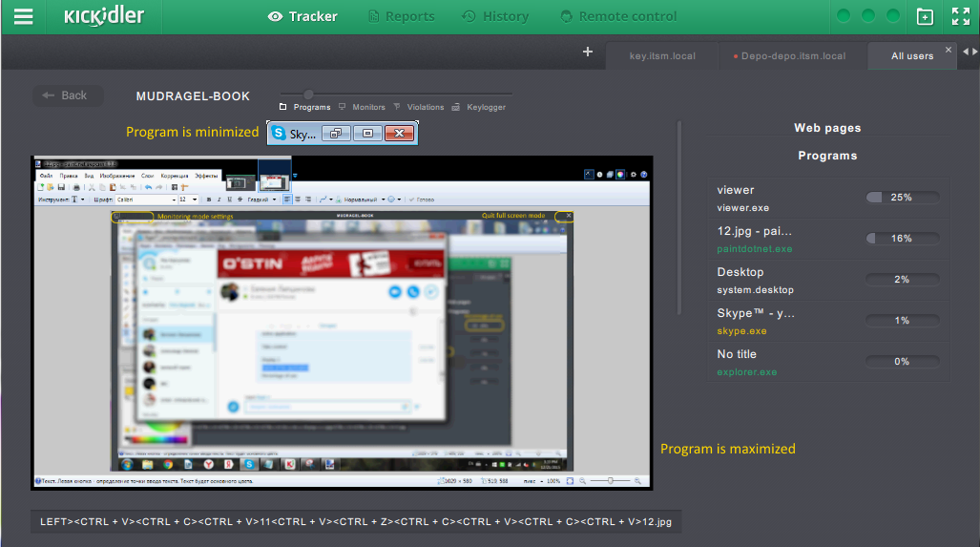The width and height of the screenshot is (980, 547).
Task: Expand the Web pages section
Action: 827,128
